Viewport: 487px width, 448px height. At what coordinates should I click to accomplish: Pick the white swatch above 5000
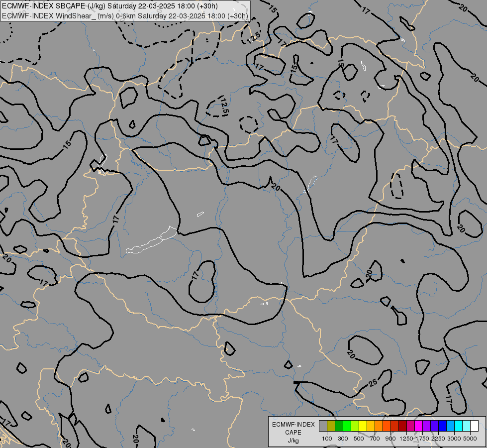pyautogui.click(x=474, y=426)
